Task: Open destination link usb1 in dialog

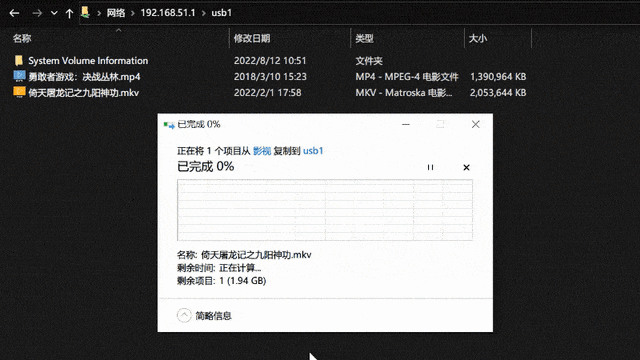Action: point(313,151)
